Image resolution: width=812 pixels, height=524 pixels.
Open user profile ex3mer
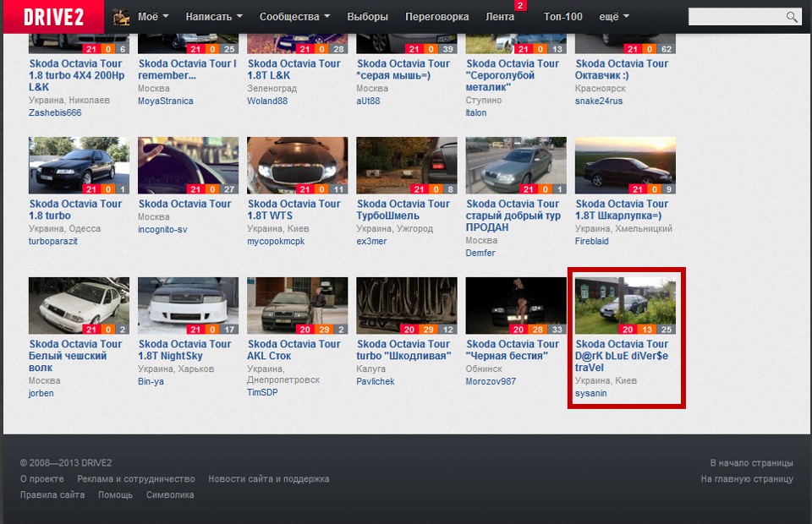[x=371, y=241]
